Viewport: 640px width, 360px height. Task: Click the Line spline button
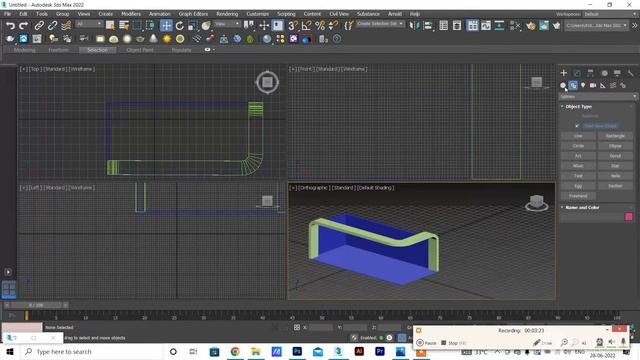coord(578,136)
